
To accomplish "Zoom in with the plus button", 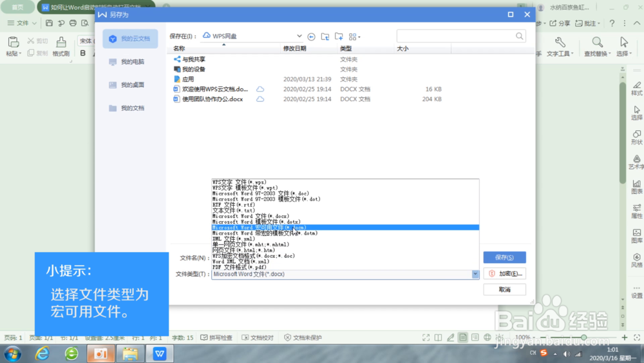I will coord(624,337).
